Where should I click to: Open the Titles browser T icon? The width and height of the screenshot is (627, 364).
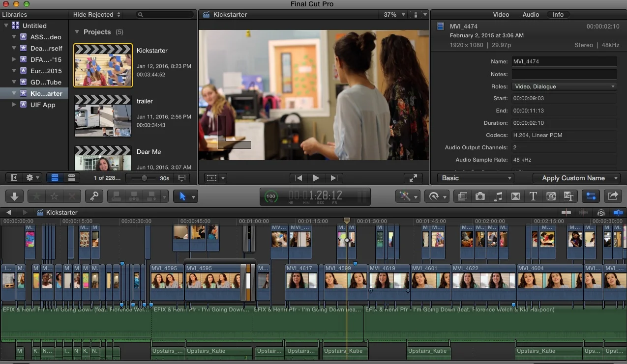click(x=533, y=196)
